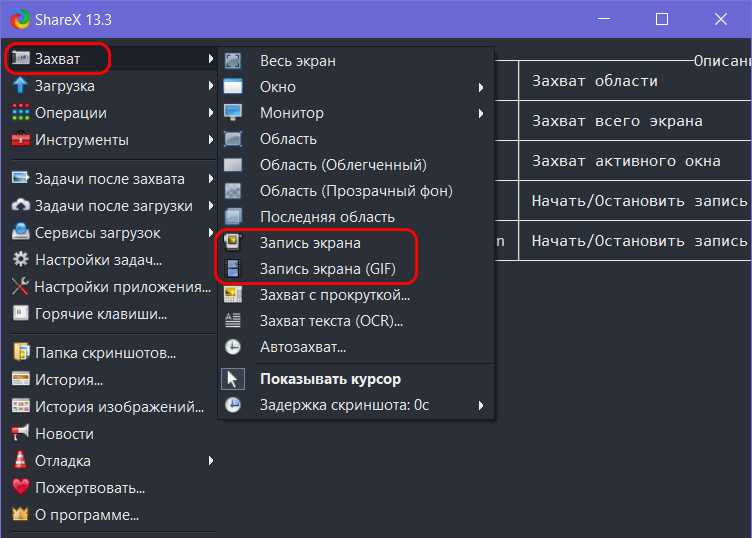Click the Захват текста (OCR) icon
This screenshot has height=538, width=752.
(233, 320)
